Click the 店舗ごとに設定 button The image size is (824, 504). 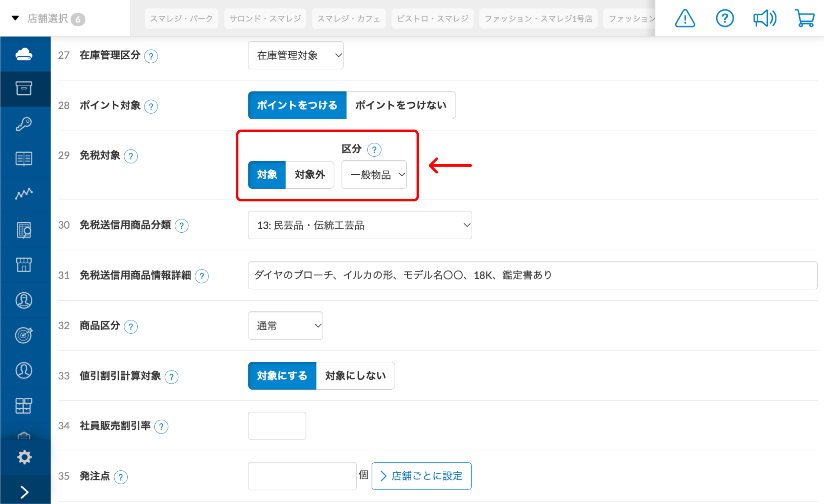(422, 476)
